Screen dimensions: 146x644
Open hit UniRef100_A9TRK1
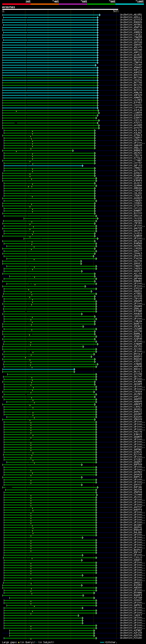click(131, 25)
